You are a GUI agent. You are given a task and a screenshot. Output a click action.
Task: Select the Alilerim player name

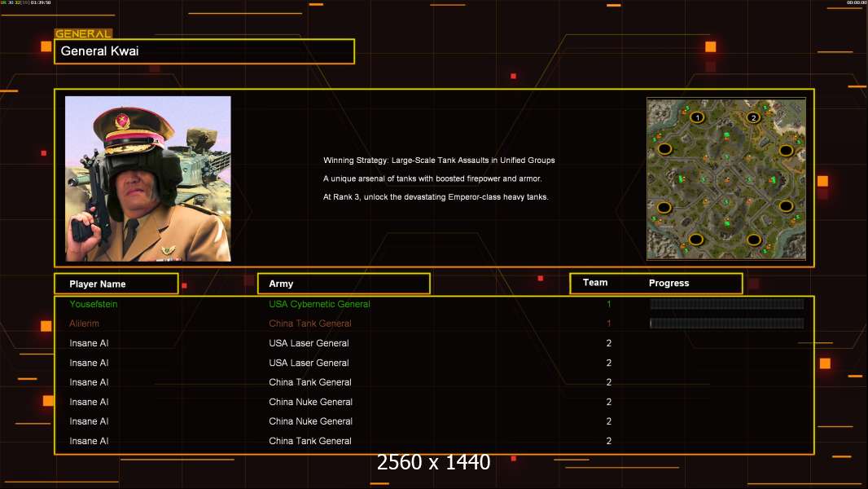pyautogui.click(x=85, y=324)
